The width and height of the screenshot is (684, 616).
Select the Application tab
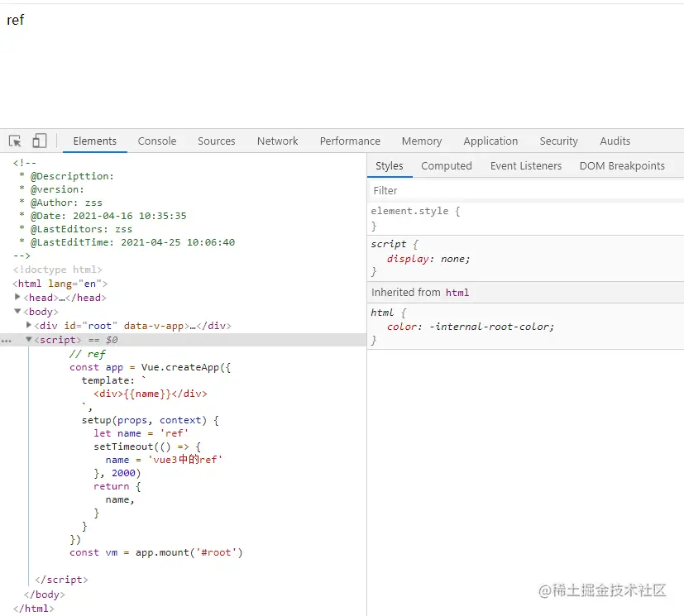(490, 141)
